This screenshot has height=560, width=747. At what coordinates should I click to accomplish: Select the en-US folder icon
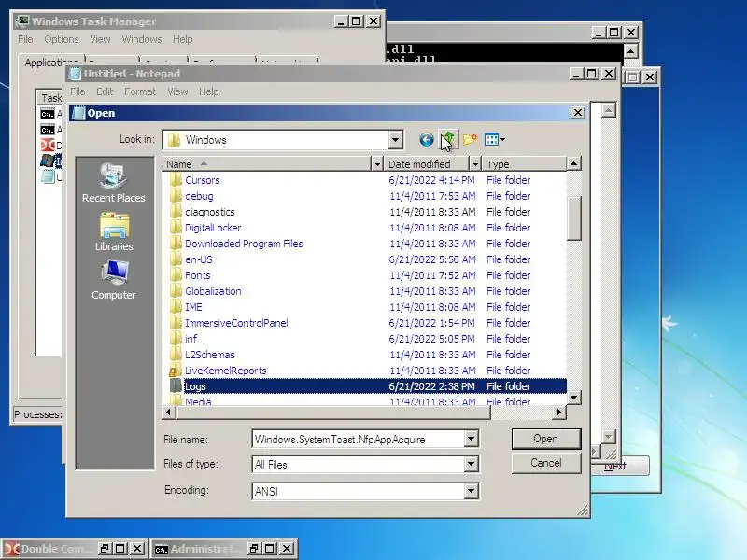(176, 259)
